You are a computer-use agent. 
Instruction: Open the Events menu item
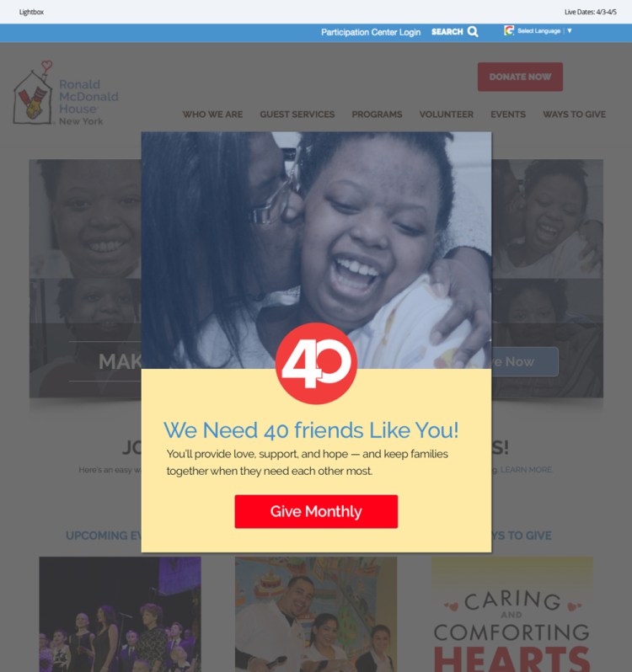[508, 115]
